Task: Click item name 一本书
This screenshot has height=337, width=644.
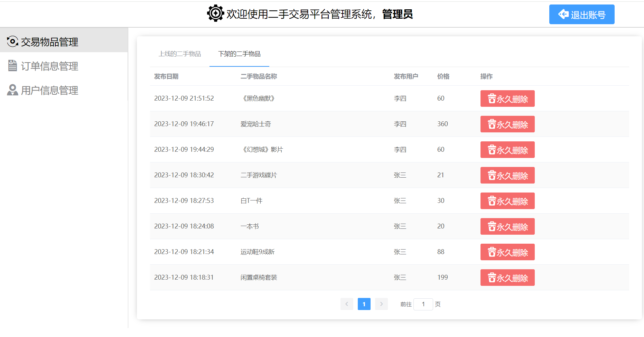Action: [x=250, y=226]
